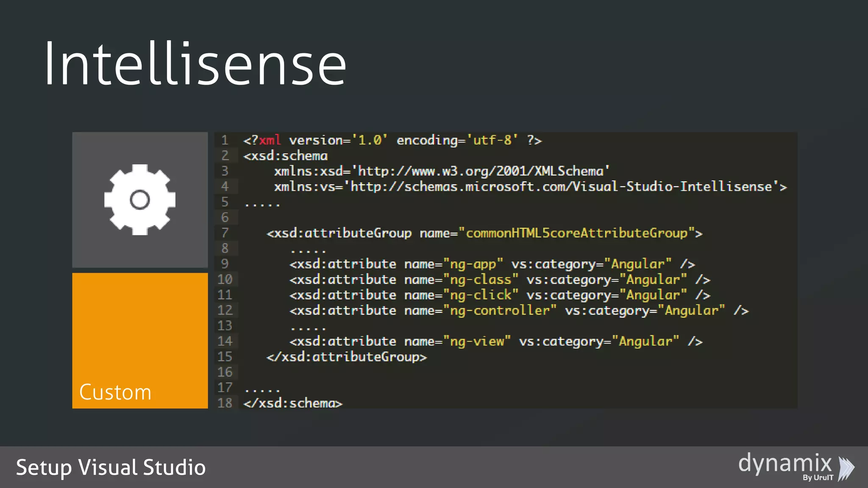
Task: Click the dynamix chevron logo icon
Action: pyautogui.click(x=847, y=469)
